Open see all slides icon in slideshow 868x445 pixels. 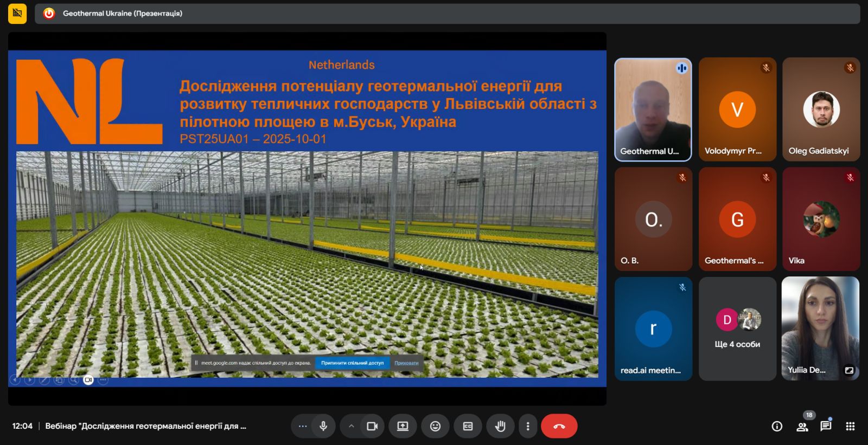[x=59, y=380]
